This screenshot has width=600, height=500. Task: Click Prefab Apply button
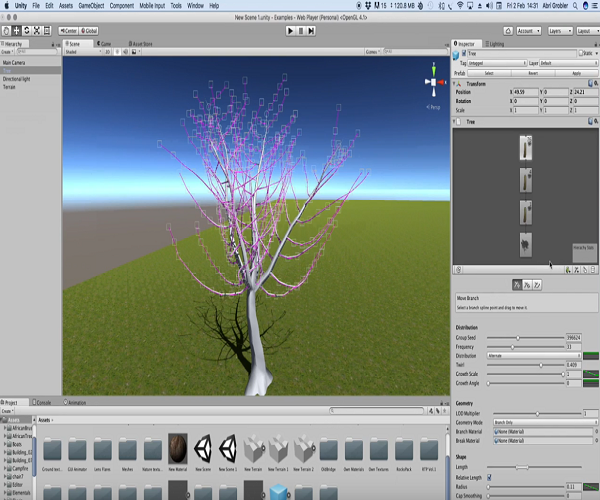pyautogui.click(x=577, y=73)
